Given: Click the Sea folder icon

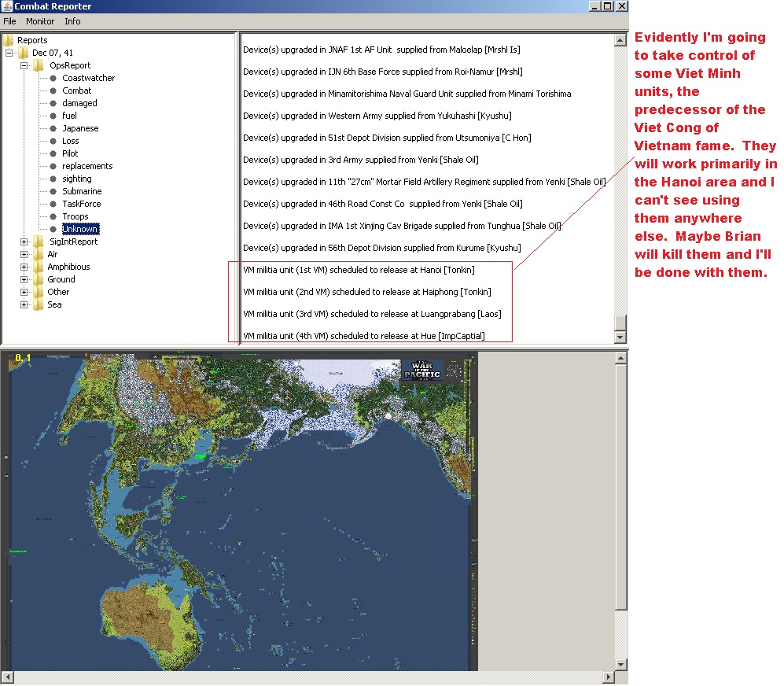Looking at the screenshot, I should (x=39, y=304).
